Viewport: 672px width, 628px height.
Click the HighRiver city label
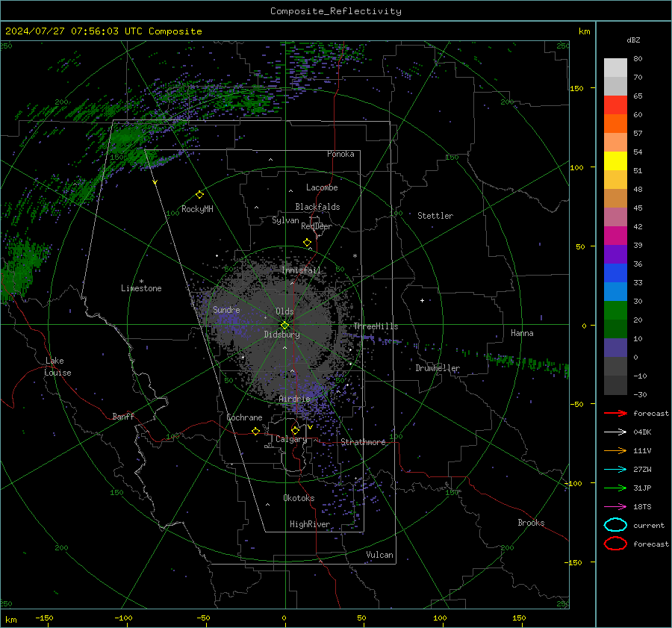pyautogui.click(x=310, y=524)
